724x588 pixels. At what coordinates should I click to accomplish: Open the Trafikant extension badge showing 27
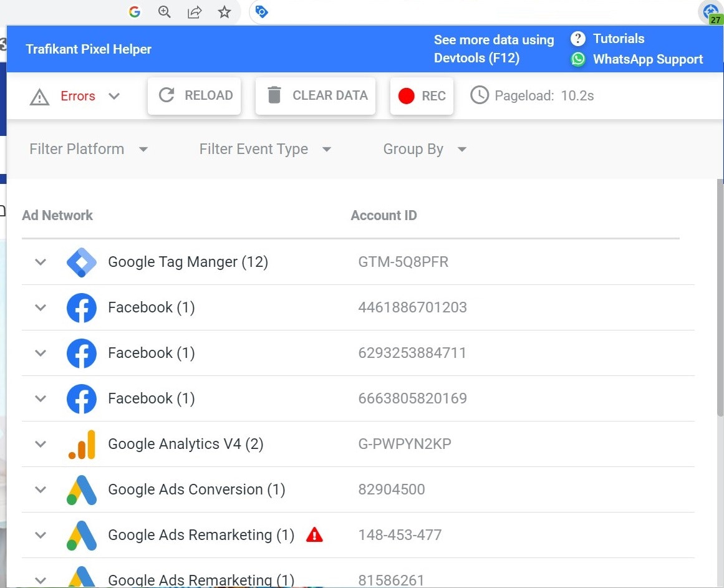coord(711,12)
